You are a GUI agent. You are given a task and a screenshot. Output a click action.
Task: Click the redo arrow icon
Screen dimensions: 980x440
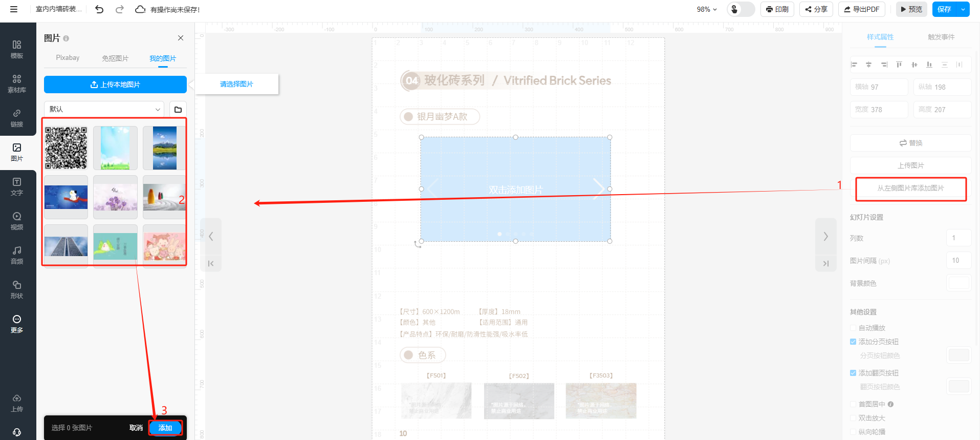120,9
